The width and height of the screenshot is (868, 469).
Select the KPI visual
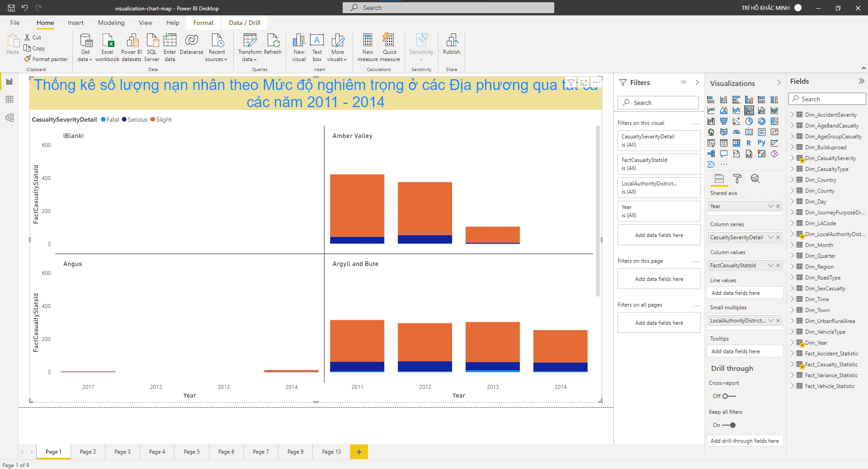(774, 132)
